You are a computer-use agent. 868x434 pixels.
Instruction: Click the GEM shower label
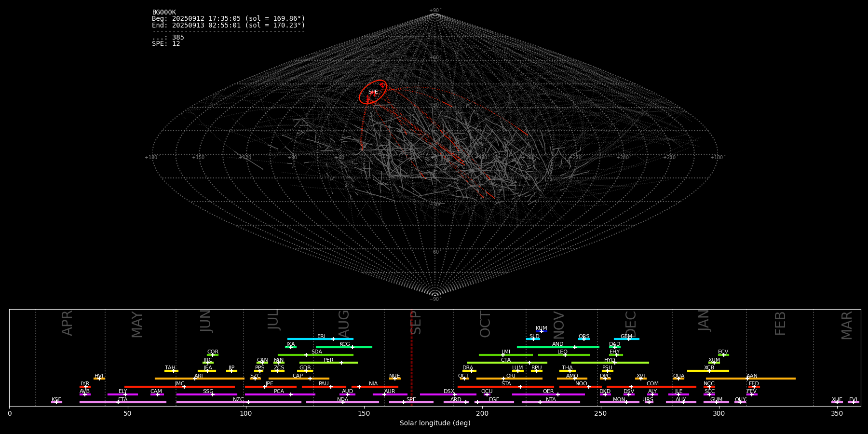pos(626,337)
